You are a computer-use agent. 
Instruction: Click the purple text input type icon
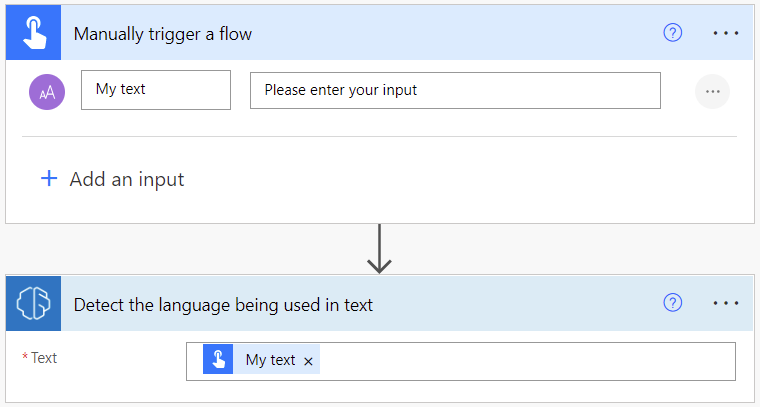[47, 91]
